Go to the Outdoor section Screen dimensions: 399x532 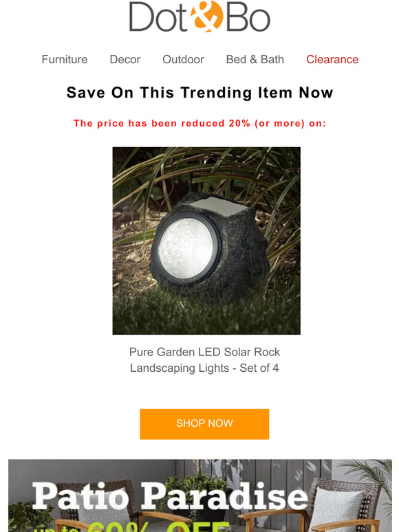pos(183,59)
